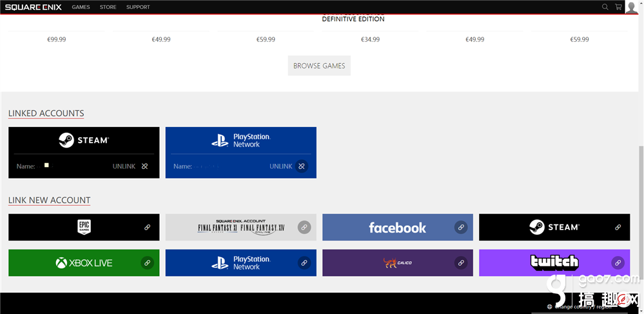Click UNLINK text on PlayStation card
644x314 pixels.
(281, 166)
